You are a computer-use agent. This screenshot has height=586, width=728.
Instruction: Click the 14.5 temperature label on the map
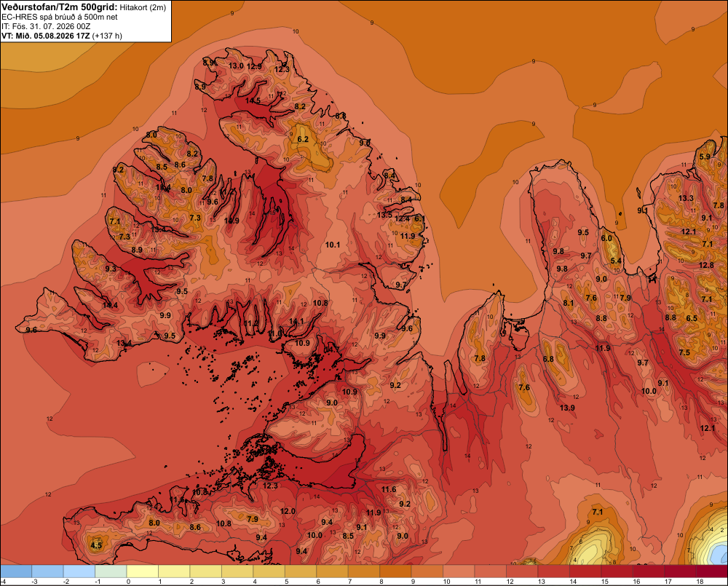[253, 100]
